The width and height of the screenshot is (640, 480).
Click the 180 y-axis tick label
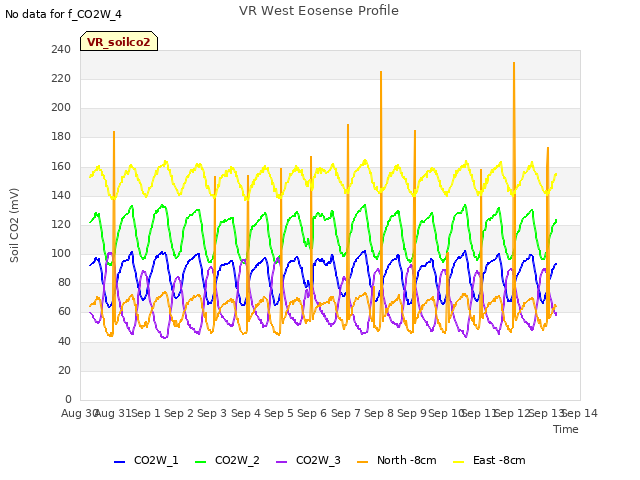tap(61, 137)
